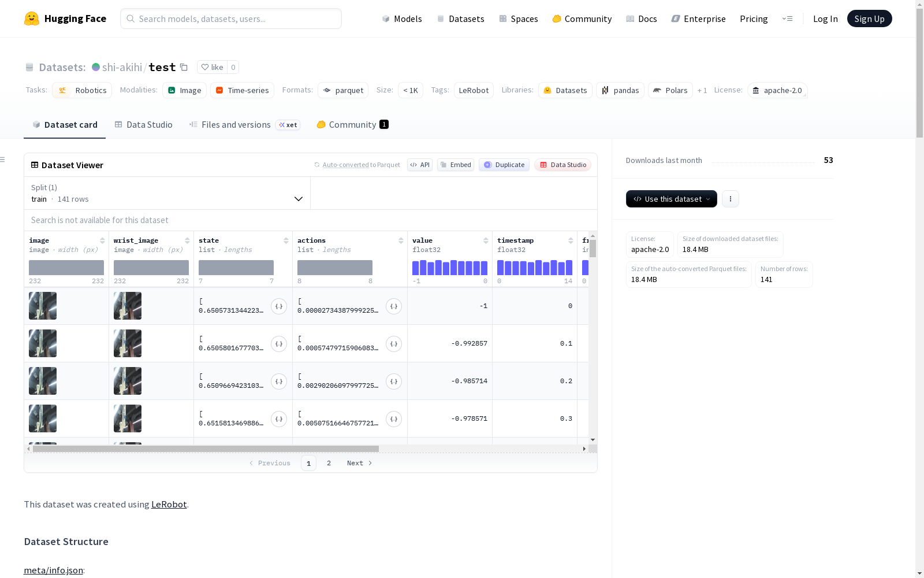Screen dimensions: 924x578
Task: Go to the Pricing page
Action: pyautogui.click(x=754, y=18)
